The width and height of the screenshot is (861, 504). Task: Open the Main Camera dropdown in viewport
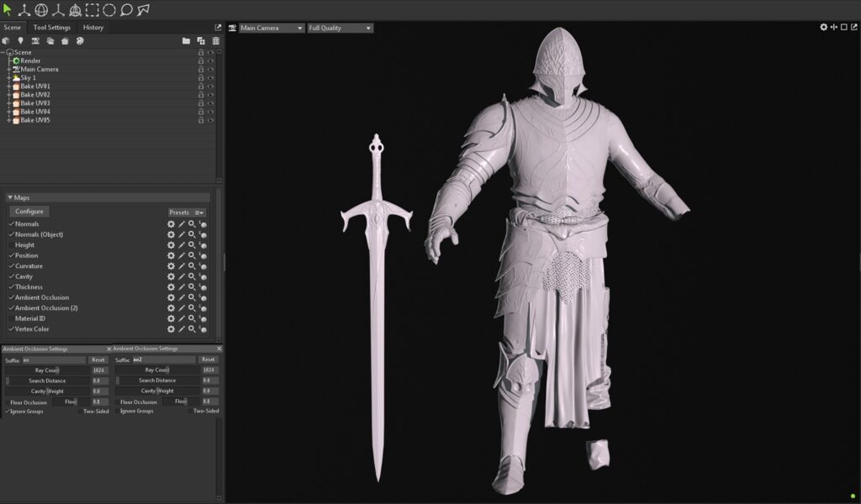pos(271,28)
